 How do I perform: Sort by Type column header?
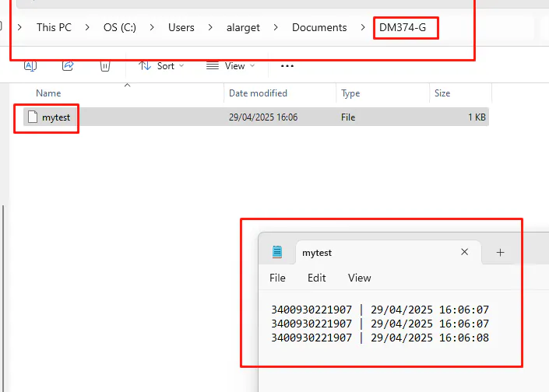(x=350, y=93)
